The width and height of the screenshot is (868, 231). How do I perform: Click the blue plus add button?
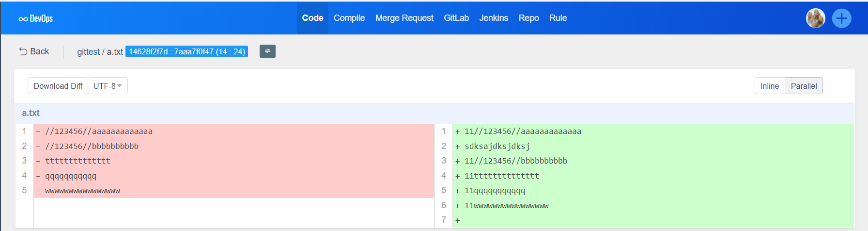coord(841,18)
